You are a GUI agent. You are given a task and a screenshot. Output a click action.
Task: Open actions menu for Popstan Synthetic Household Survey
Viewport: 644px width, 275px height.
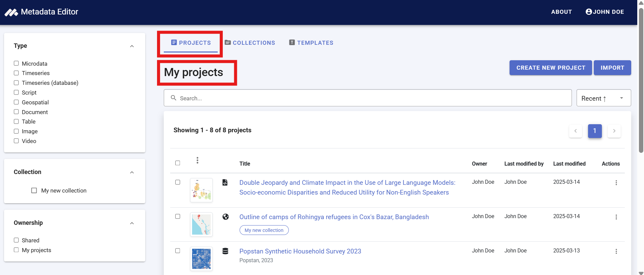[616, 251]
